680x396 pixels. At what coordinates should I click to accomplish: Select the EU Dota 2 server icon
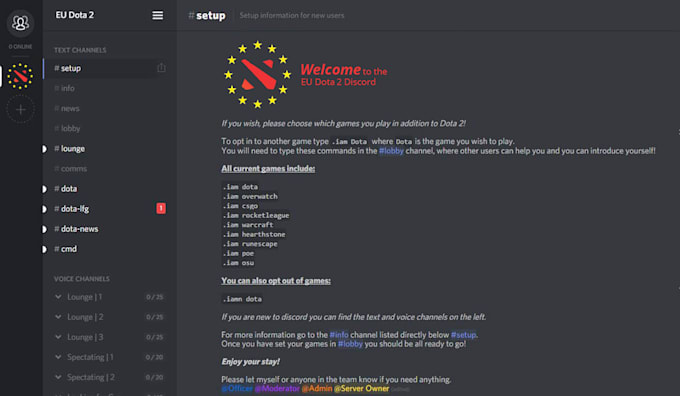click(20, 76)
